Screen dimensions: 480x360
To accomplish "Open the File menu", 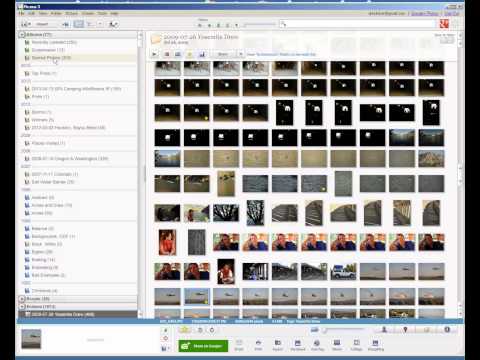I will point(22,13).
